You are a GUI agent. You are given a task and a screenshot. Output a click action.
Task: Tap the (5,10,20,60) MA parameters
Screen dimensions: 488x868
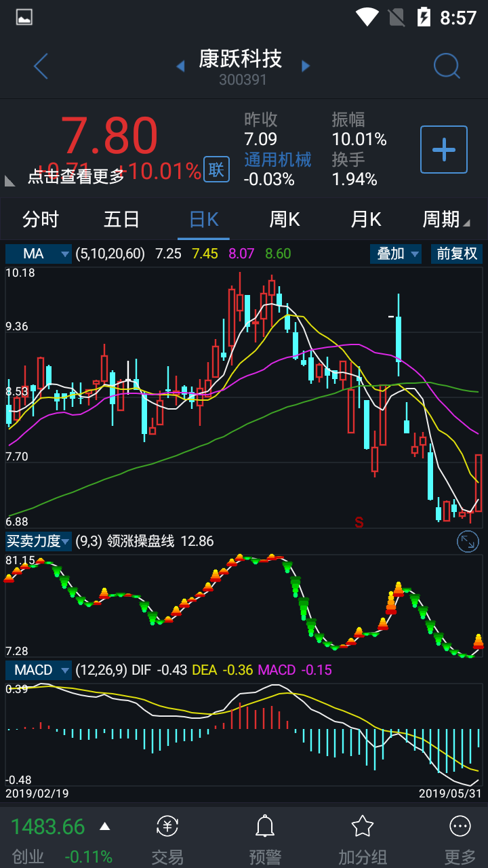110,254
